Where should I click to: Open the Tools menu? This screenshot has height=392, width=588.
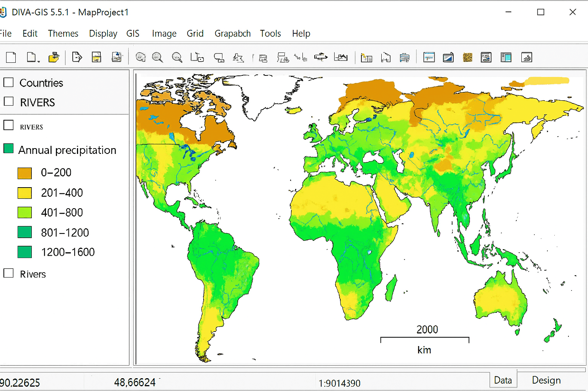pyautogui.click(x=270, y=34)
